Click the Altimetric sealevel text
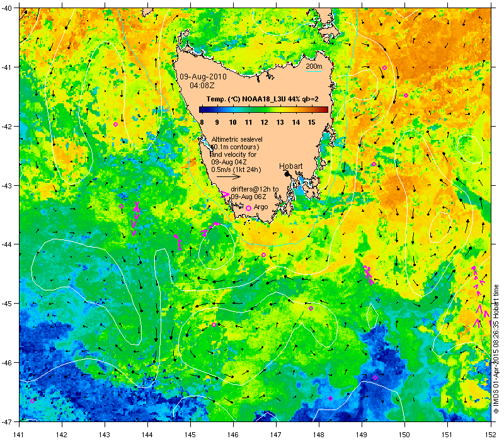The height and width of the screenshot is (441, 504). [x=237, y=139]
